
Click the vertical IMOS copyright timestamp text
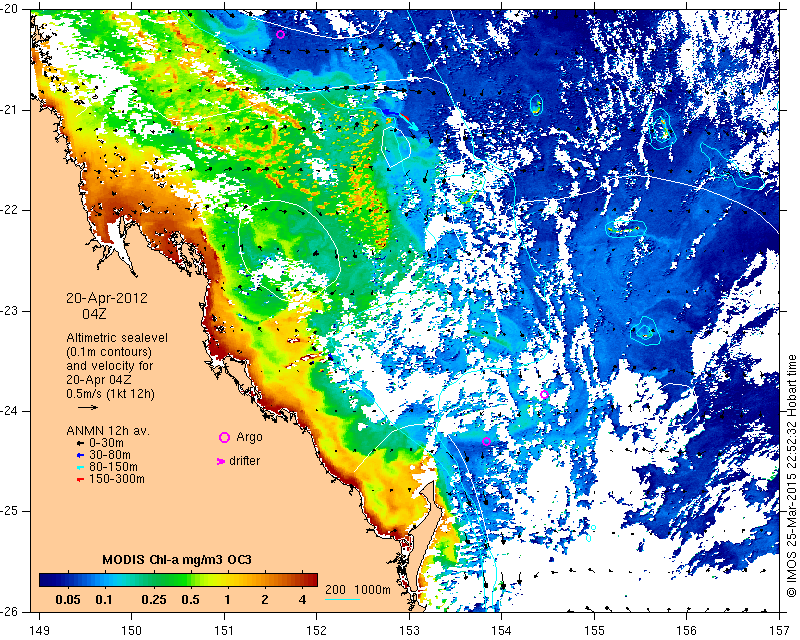click(x=792, y=478)
